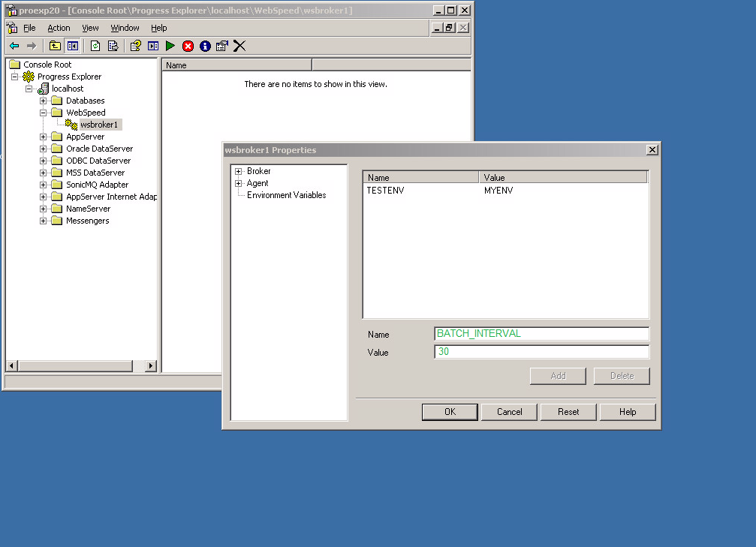Expand the Messengers folder
Viewport: 756px width, 547px height.
(x=43, y=221)
